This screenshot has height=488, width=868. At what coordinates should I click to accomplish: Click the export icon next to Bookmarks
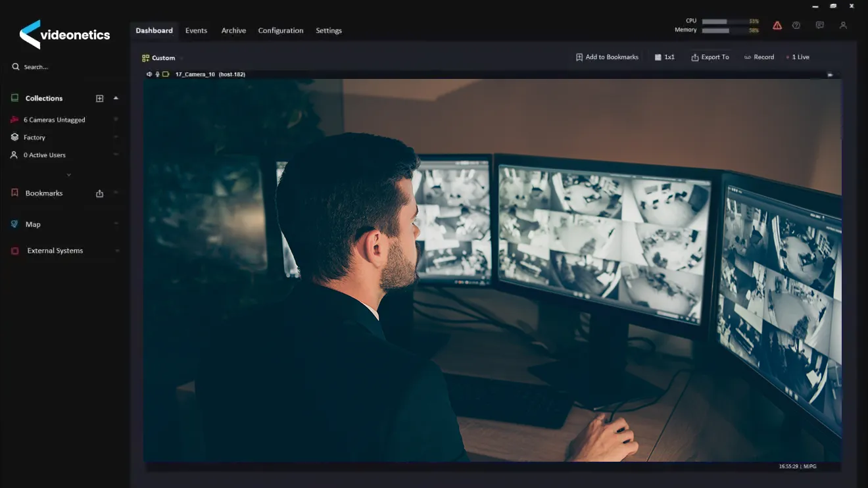100,193
